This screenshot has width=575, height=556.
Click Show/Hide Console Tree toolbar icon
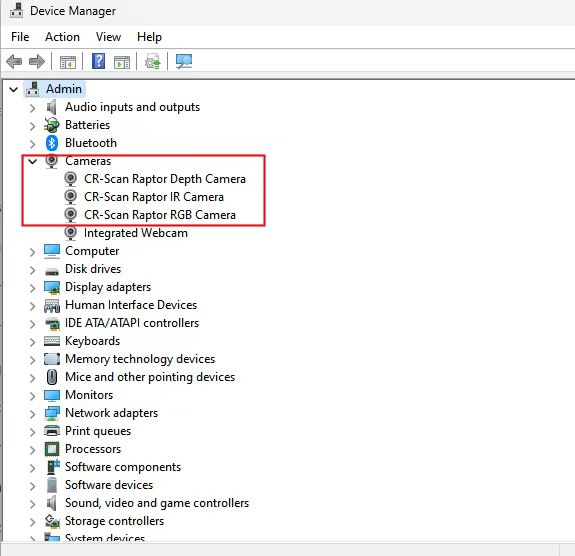[68, 62]
